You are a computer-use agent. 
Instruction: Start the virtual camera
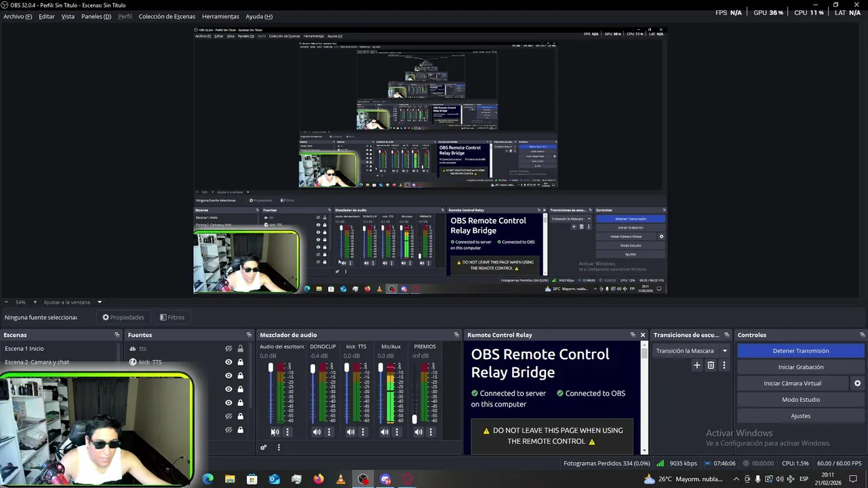(x=793, y=384)
